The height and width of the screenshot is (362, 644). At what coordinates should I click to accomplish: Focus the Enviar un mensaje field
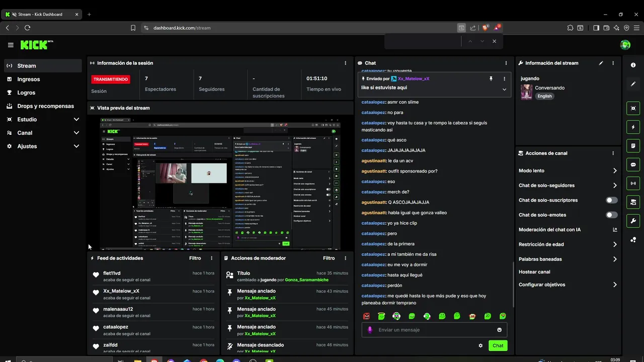[434, 330]
